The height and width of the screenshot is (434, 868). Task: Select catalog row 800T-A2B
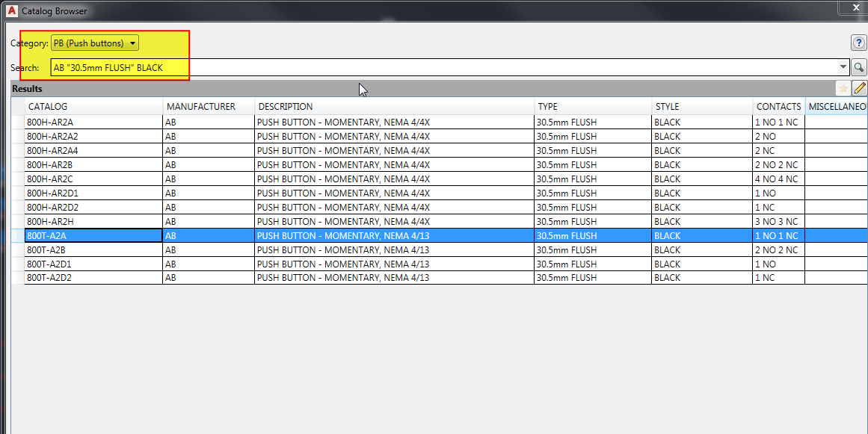pos(440,250)
